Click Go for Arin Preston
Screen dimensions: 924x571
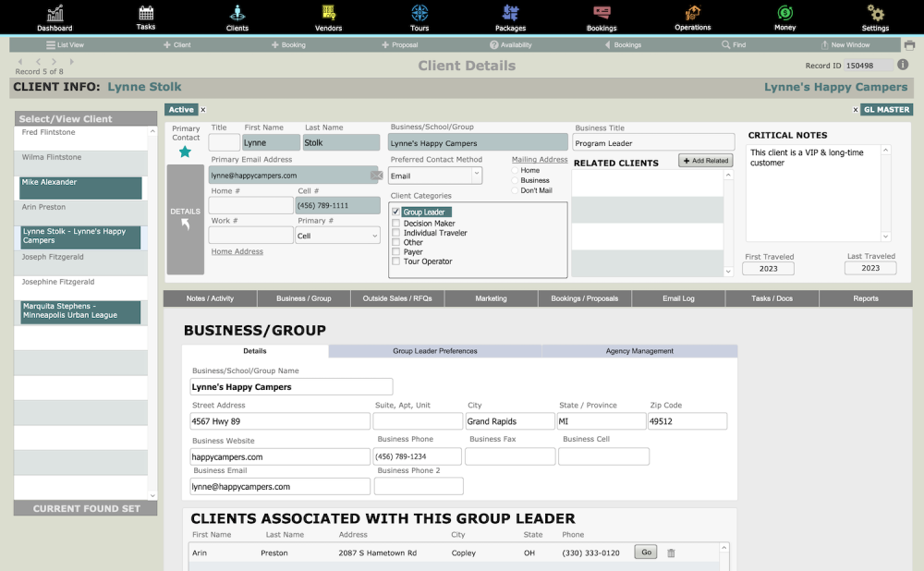click(646, 553)
